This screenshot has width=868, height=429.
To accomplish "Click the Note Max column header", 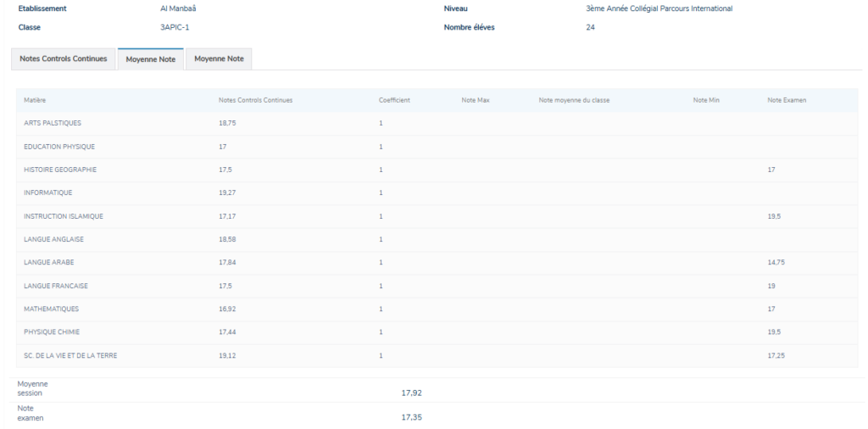I will [x=476, y=100].
